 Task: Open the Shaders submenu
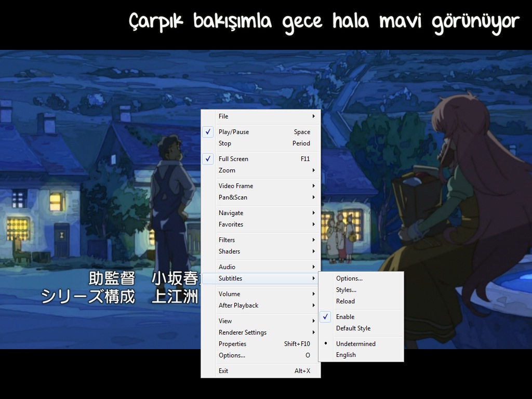[x=261, y=251]
